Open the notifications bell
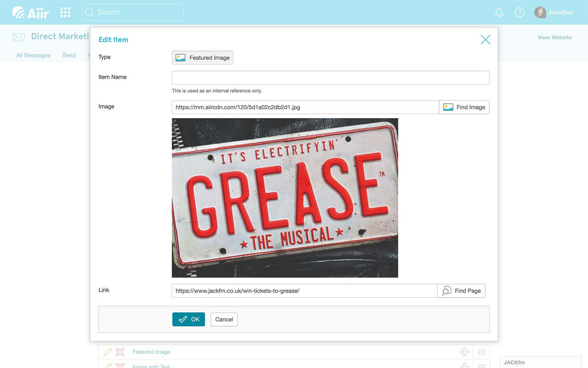This screenshot has height=368, width=588. coord(499,12)
